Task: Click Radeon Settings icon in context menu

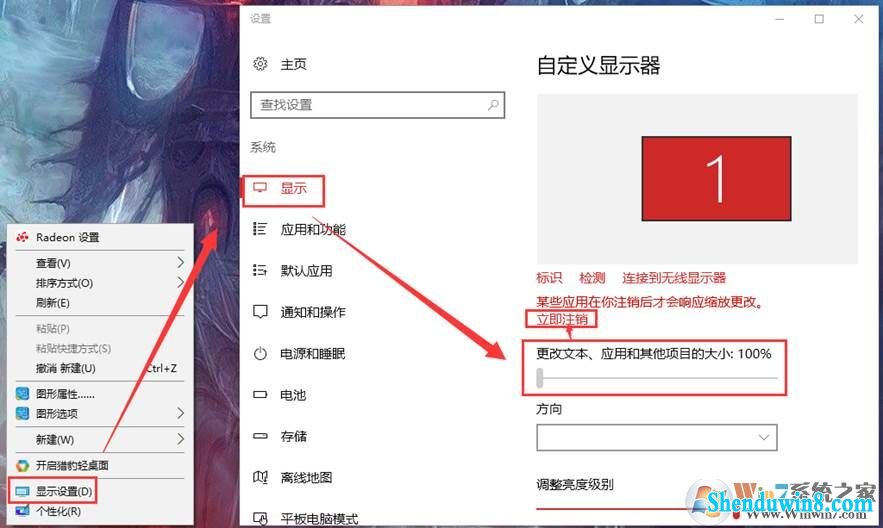Action: tap(23, 237)
